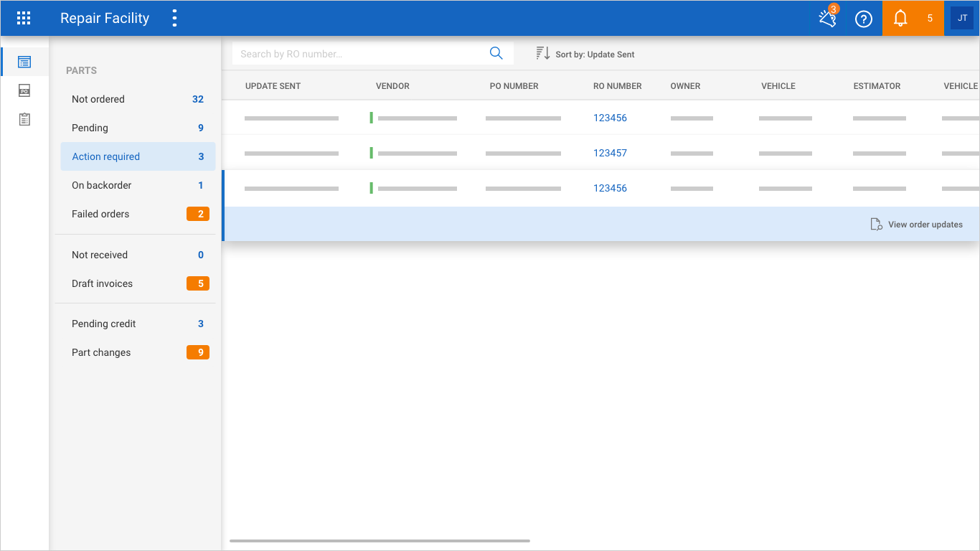980x551 pixels.
Task: Click View order updates button
Action: (x=916, y=225)
